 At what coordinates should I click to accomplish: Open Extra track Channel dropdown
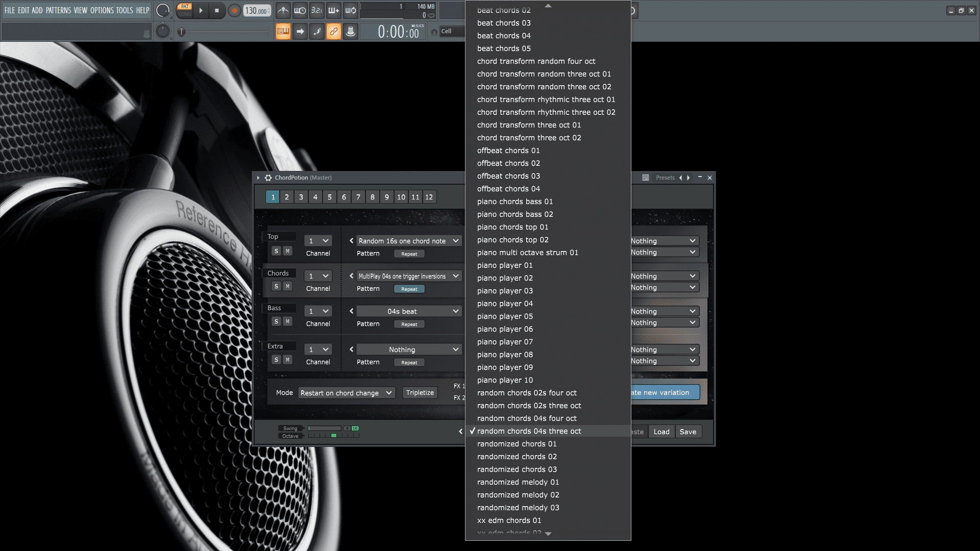tap(318, 349)
